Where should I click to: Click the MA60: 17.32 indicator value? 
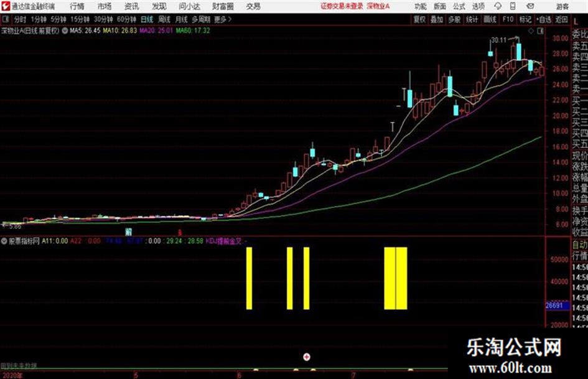[x=193, y=30]
